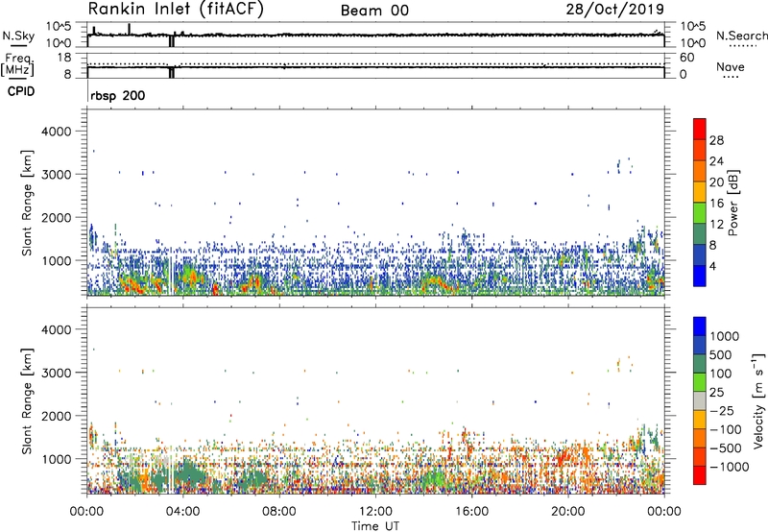768x532 pixels.
Task: Click the "Freq. [MHz]" axis label
Action: tap(17, 65)
